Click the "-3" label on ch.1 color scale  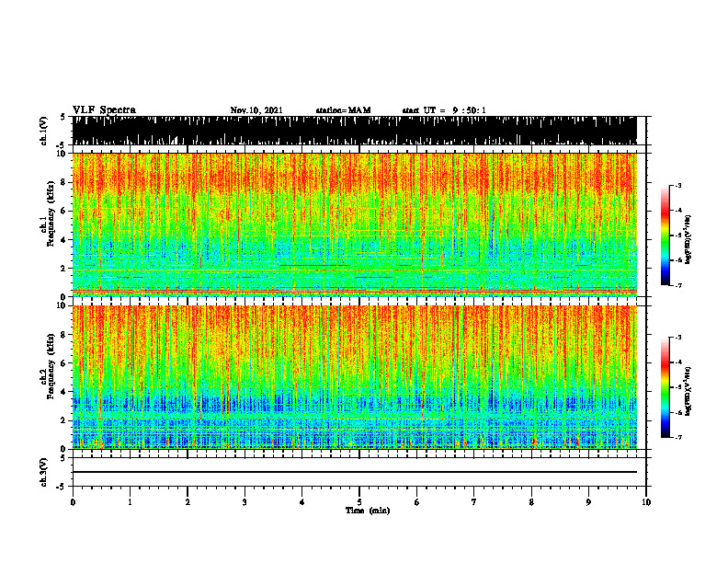(x=677, y=185)
